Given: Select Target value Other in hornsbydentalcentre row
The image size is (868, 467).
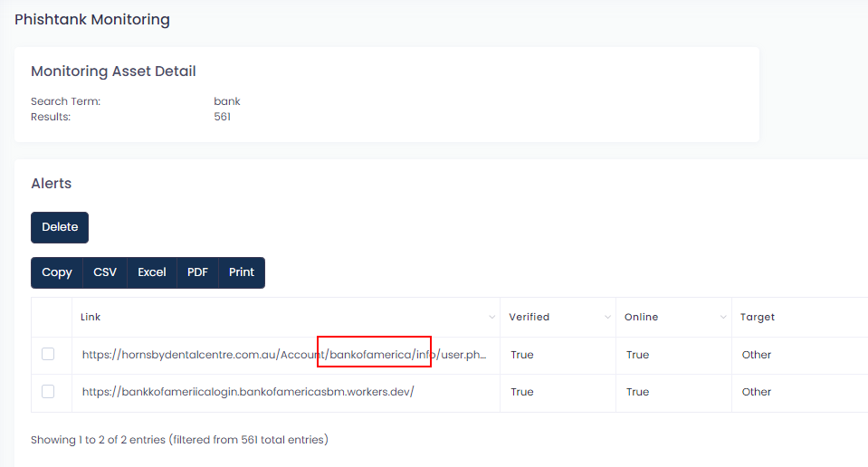Looking at the screenshot, I should coord(757,355).
